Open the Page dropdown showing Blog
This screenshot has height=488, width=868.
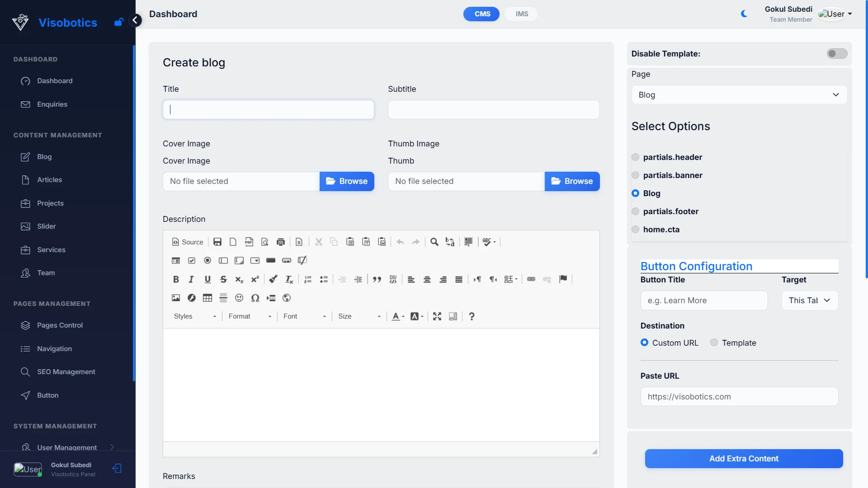click(739, 95)
